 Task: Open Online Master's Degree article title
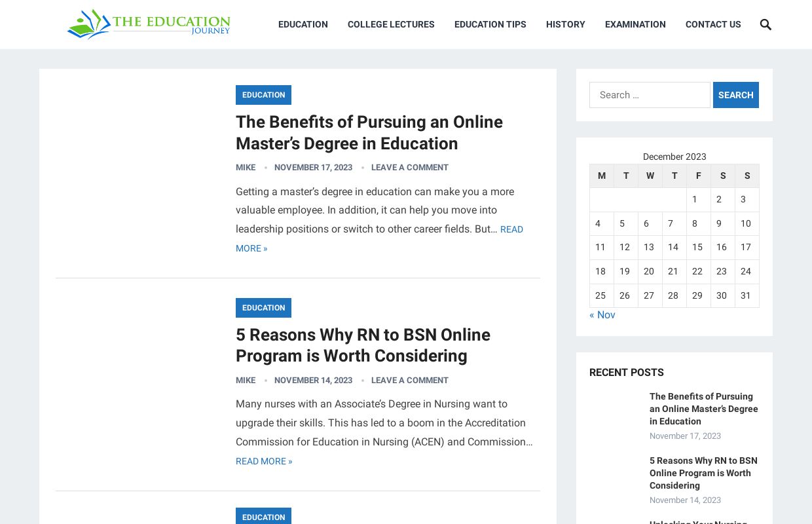click(x=369, y=133)
